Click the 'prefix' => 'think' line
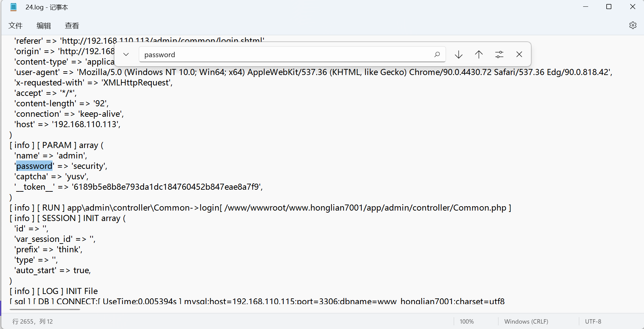Image resolution: width=644 pixels, height=329 pixels. [48, 249]
